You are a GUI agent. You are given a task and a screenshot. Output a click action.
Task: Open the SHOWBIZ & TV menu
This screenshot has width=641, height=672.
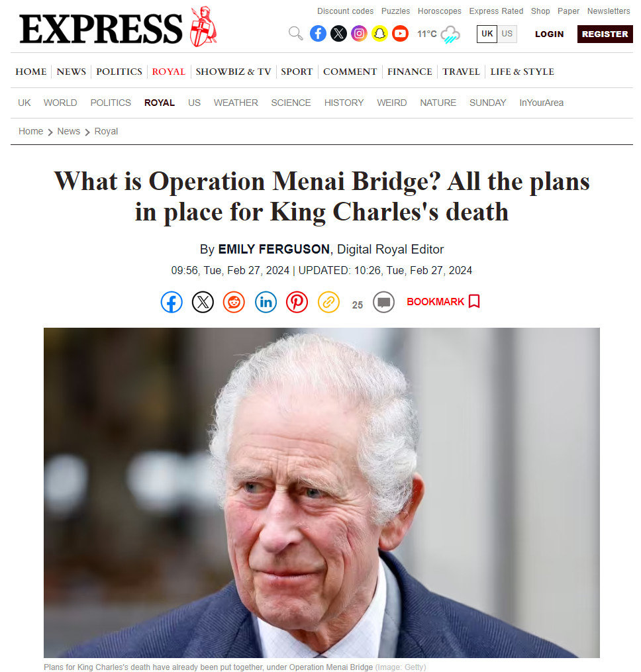click(233, 72)
